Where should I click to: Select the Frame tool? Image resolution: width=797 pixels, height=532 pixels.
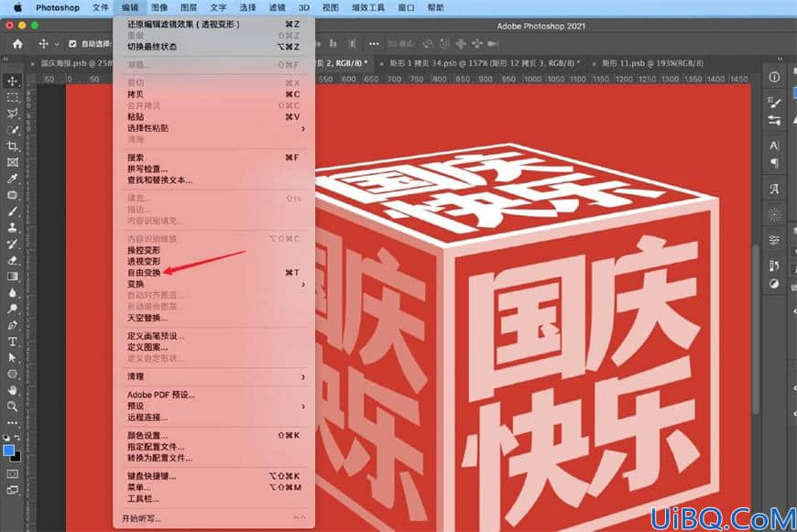click(12, 163)
